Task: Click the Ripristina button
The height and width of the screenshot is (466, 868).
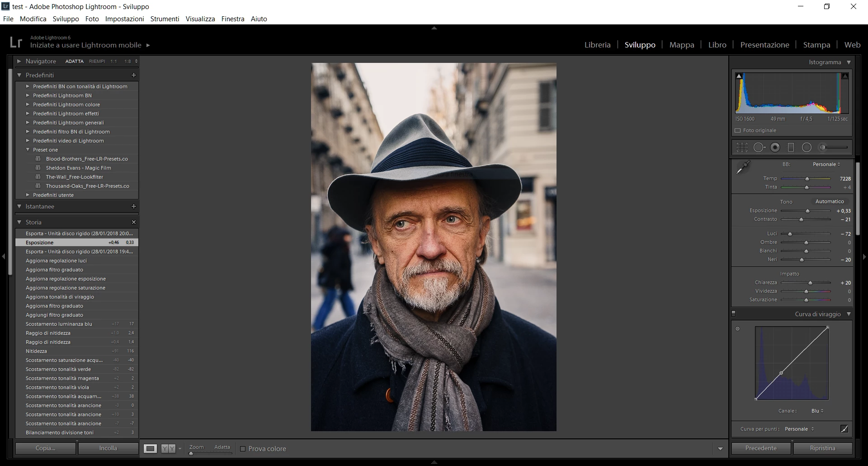Action: [x=822, y=448]
